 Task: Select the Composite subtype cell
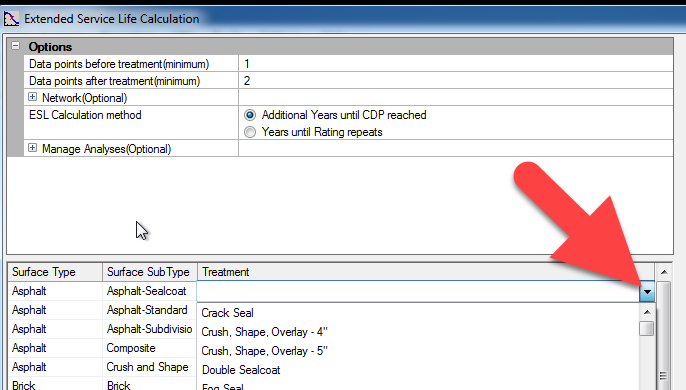pos(150,348)
